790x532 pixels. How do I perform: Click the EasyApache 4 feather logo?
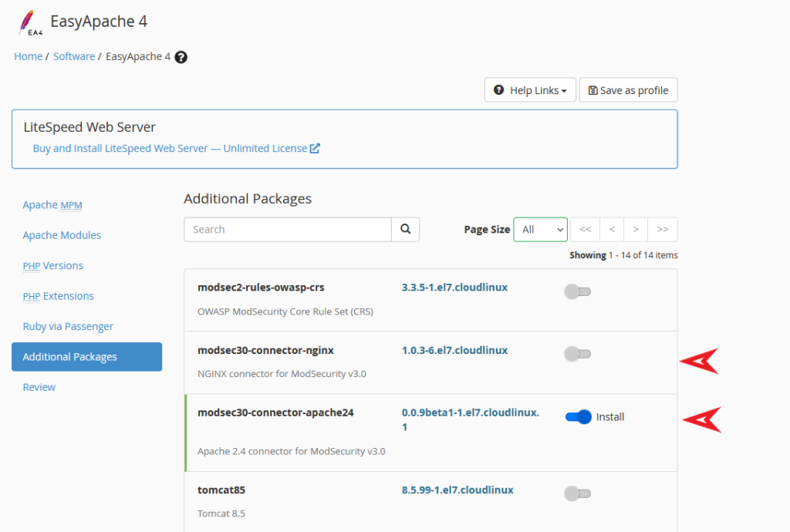click(31, 22)
